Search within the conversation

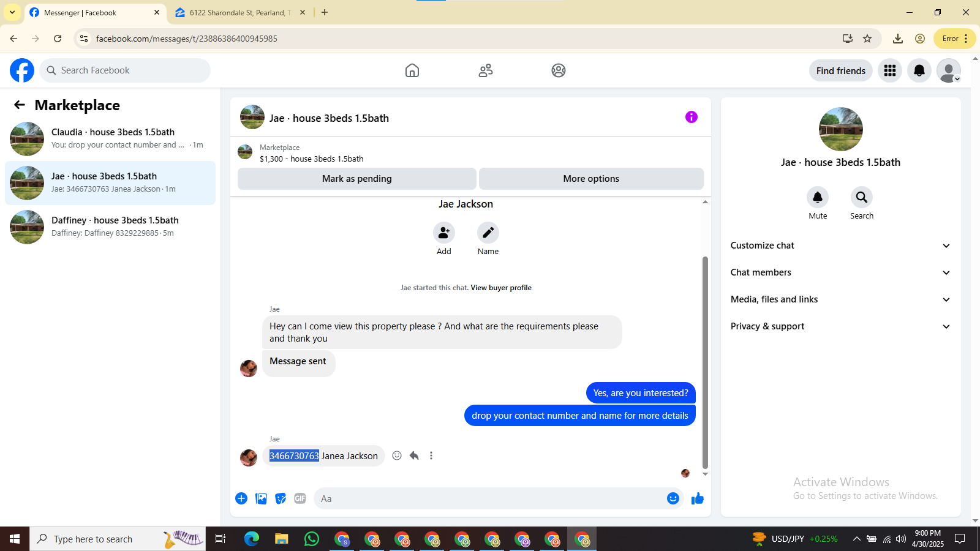(x=862, y=197)
